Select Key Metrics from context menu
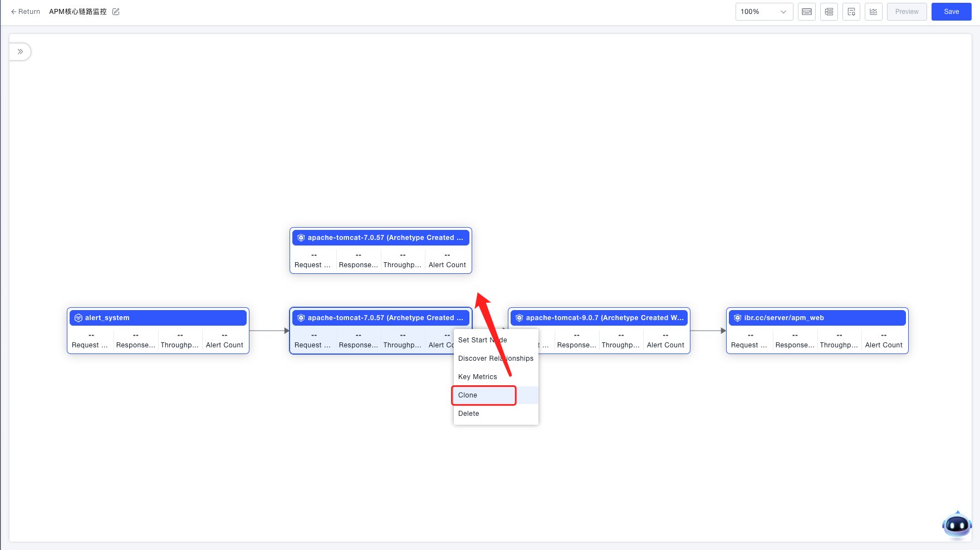This screenshot has width=980, height=550. (477, 377)
